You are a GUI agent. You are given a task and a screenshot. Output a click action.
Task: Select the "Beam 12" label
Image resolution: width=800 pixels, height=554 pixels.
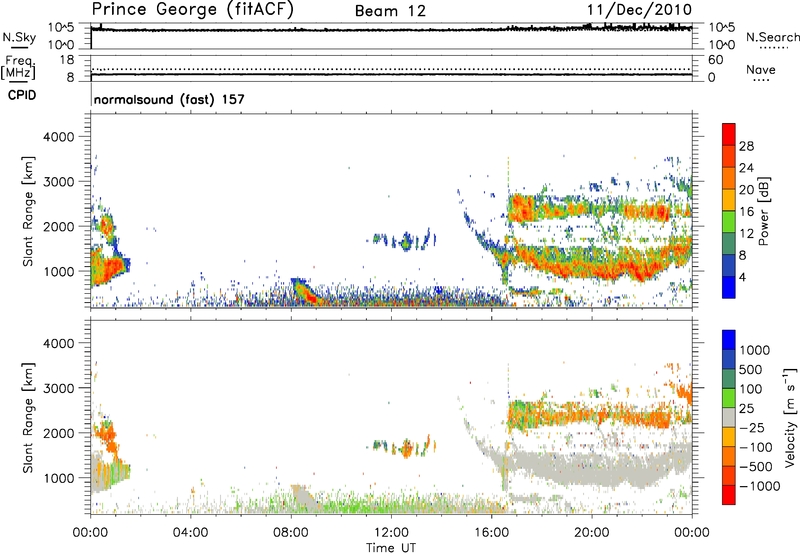(390, 11)
